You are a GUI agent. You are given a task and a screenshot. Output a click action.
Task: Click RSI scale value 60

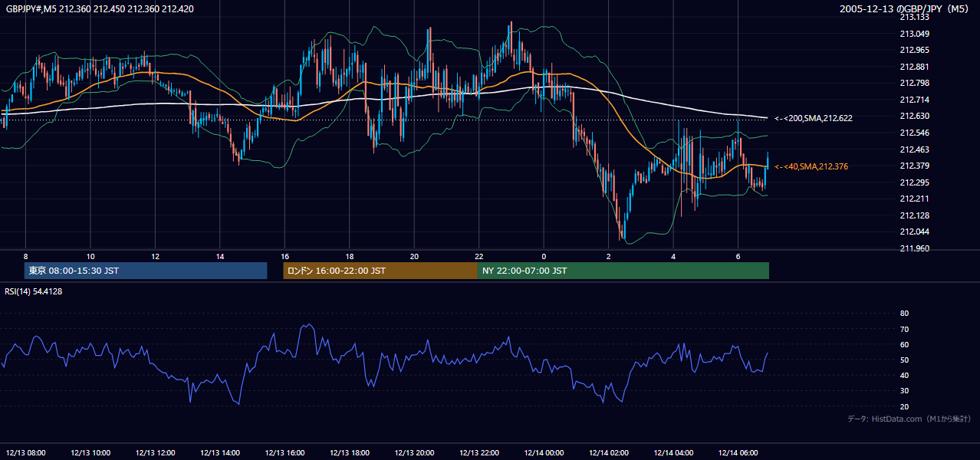tap(904, 344)
